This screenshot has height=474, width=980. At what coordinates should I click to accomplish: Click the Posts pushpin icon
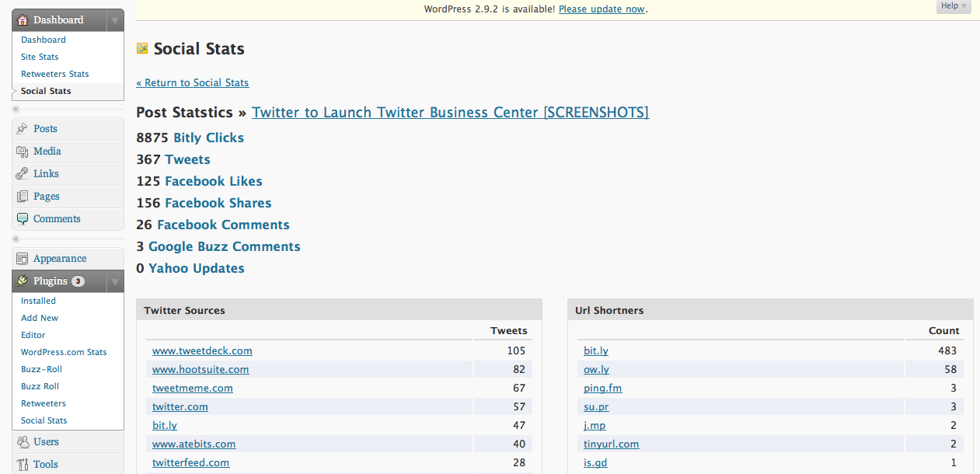pos(23,129)
